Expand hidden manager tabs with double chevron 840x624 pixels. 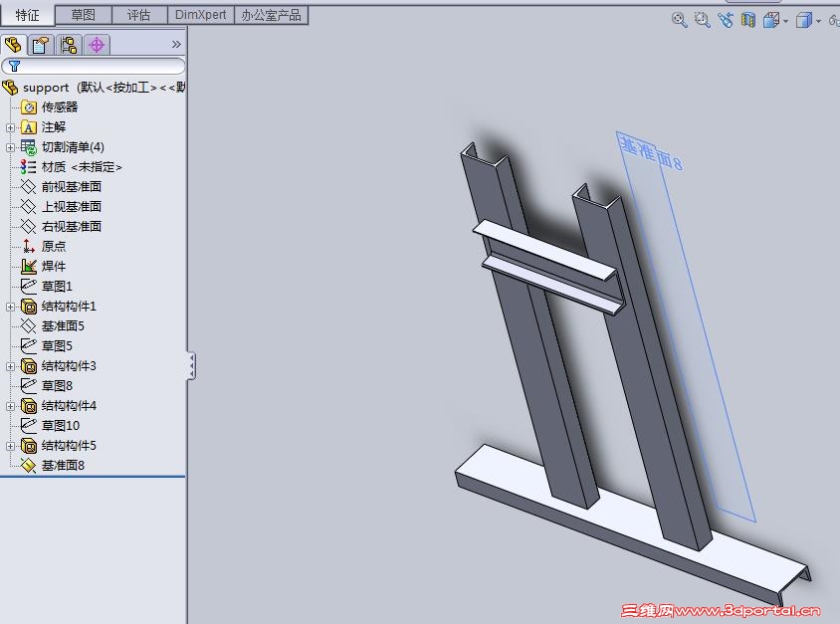pos(176,45)
